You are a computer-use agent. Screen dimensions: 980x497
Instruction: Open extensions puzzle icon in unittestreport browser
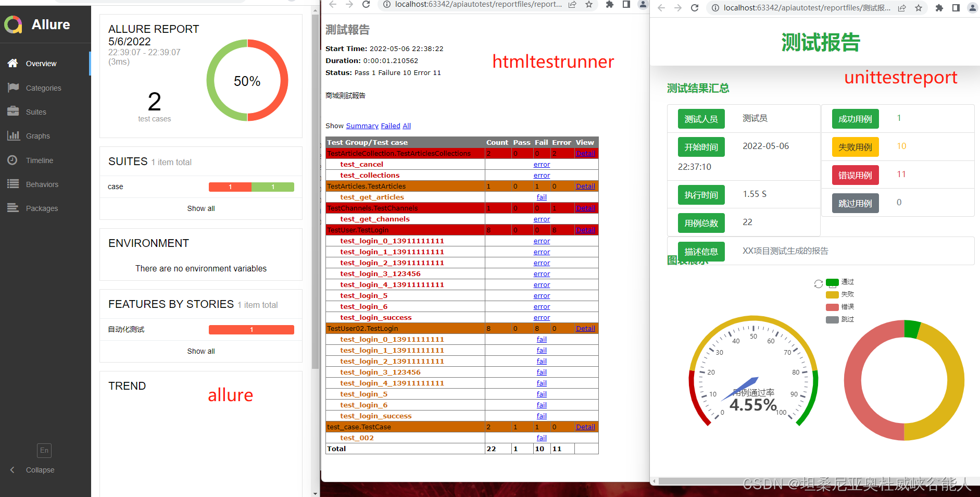939,8
